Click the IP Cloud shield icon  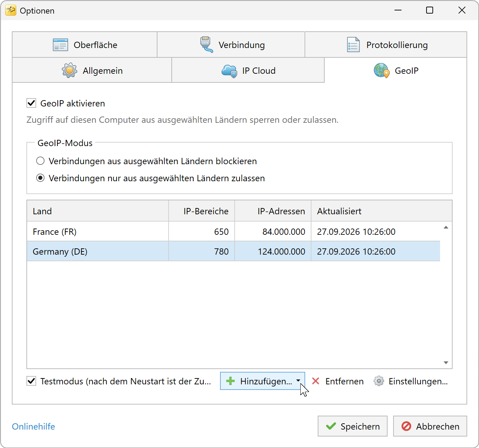point(229,71)
